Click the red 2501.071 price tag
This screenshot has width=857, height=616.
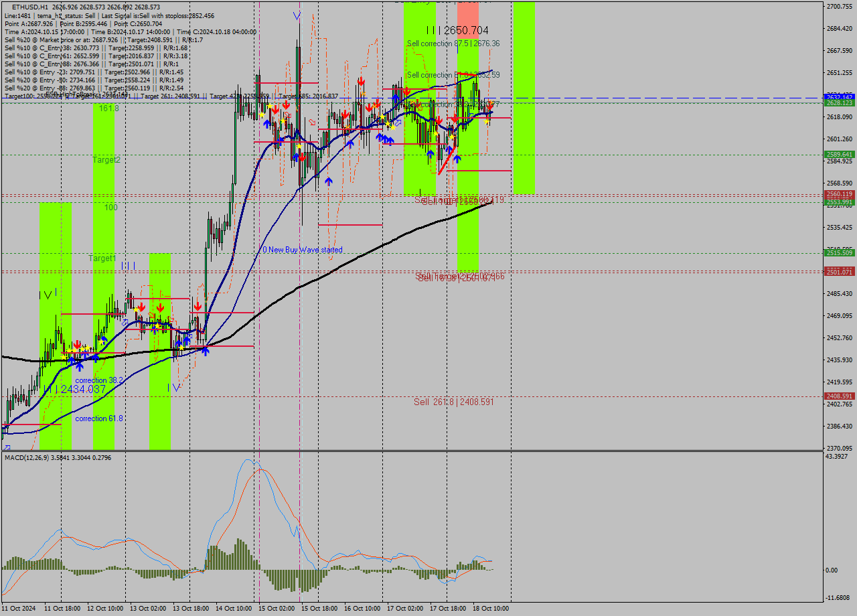[839, 271]
